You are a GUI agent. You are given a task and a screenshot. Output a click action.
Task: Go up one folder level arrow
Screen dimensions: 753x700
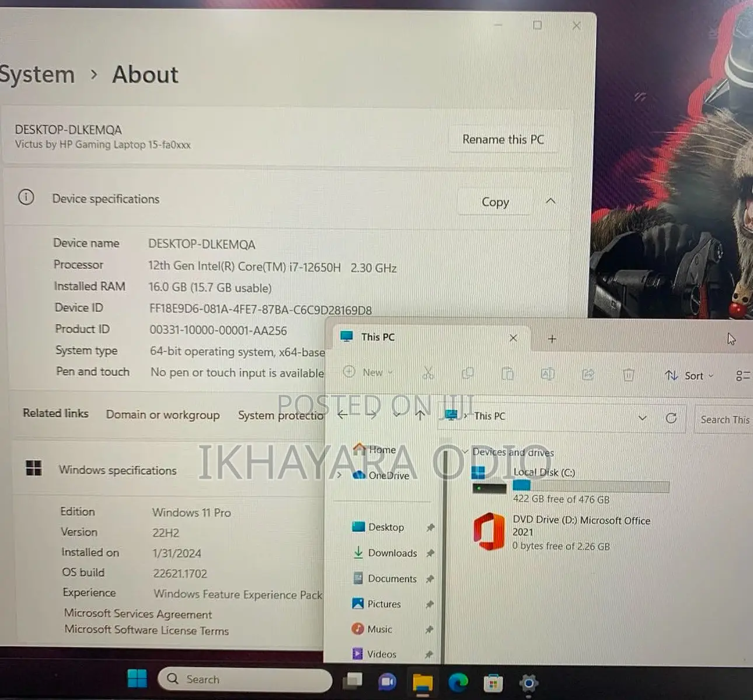pos(420,415)
